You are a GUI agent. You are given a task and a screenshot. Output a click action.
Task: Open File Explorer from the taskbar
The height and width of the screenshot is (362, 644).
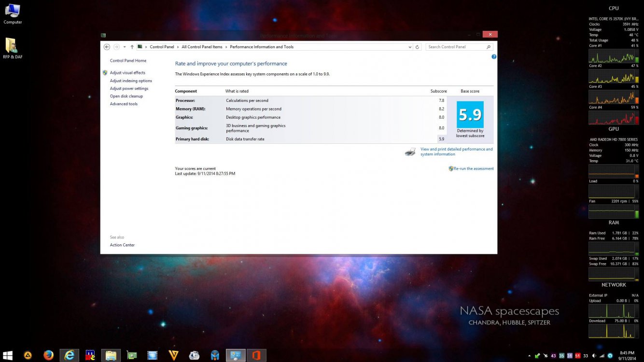click(111, 355)
